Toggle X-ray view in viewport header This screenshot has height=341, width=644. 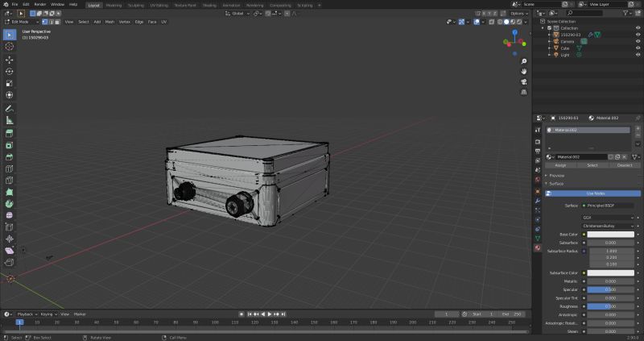click(492, 22)
